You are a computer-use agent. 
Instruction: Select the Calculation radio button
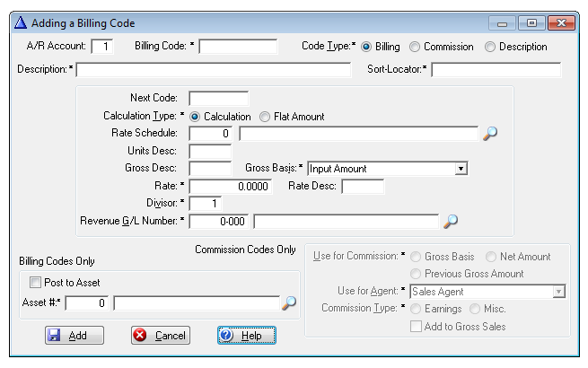[195, 117]
